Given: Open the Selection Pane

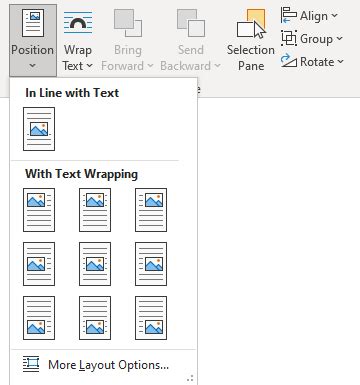Looking at the screenshot, I should click(251, 40).
